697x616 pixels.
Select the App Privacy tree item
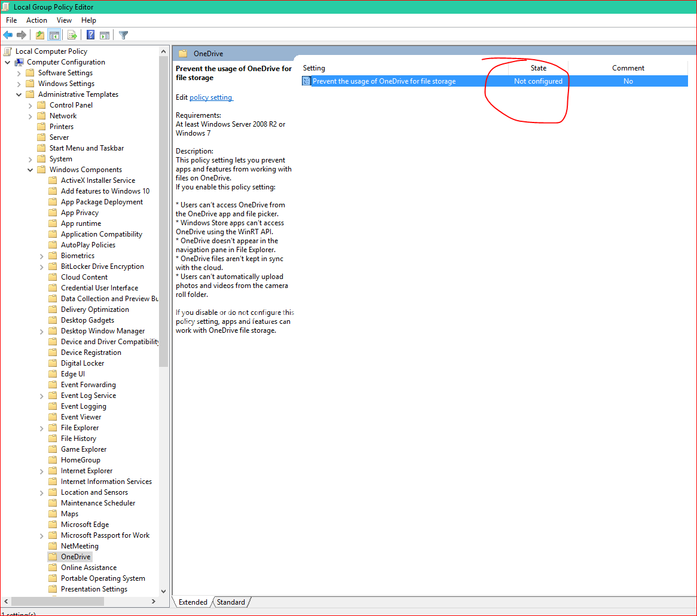[x=80, y=213]
